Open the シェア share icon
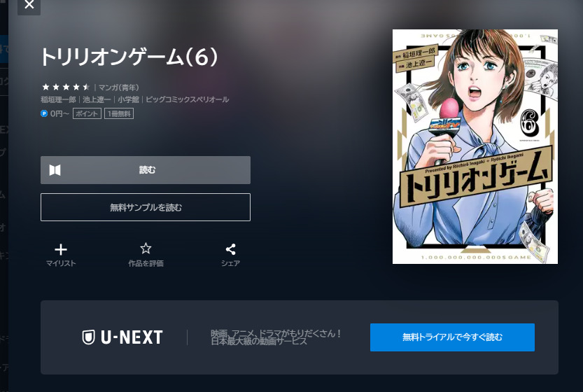 (230, 249)
